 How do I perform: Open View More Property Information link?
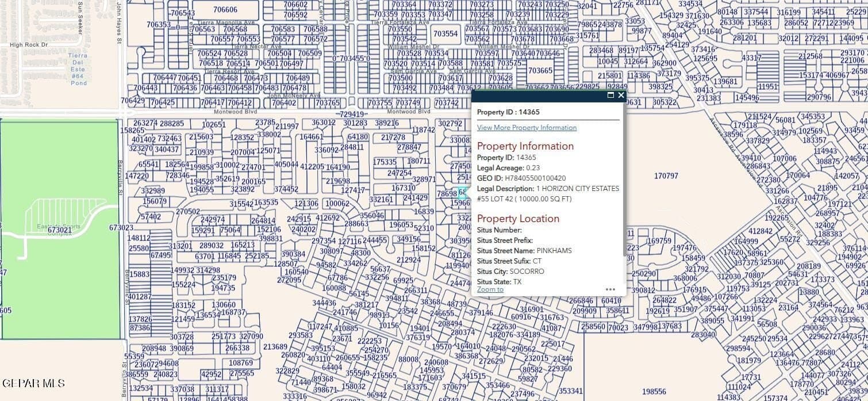[x=527, y=128]
